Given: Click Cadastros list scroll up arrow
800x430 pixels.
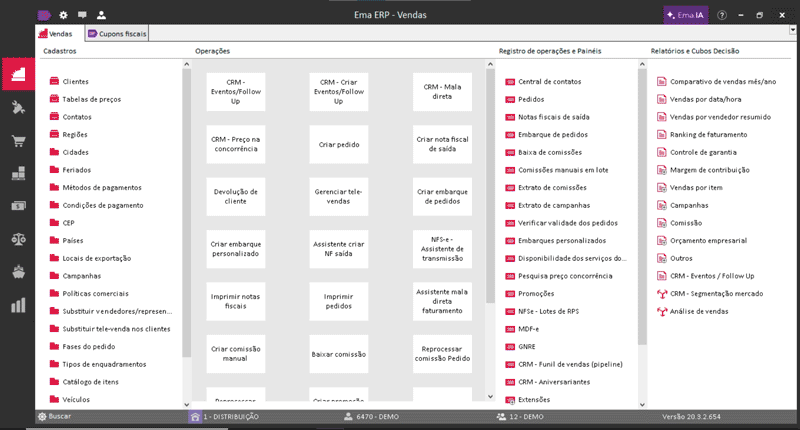Looking at the screenshot, I should click(186, 64).
